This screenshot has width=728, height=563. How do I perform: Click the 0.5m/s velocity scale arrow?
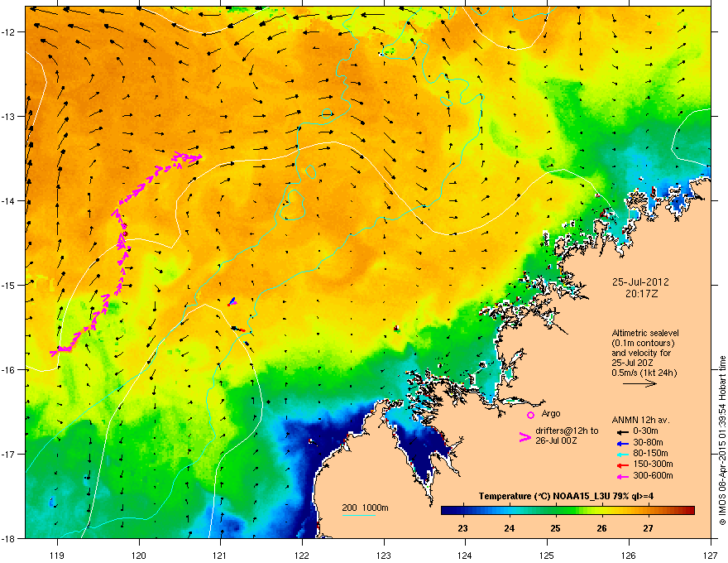point(639,383)
